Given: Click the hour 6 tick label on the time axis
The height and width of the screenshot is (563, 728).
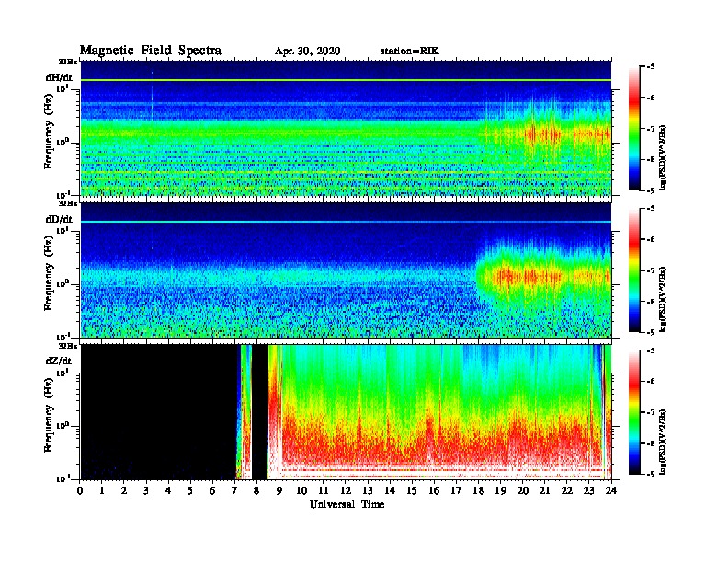Looking at the screenshot, I should pyautogui.click(x=212, y=490).
